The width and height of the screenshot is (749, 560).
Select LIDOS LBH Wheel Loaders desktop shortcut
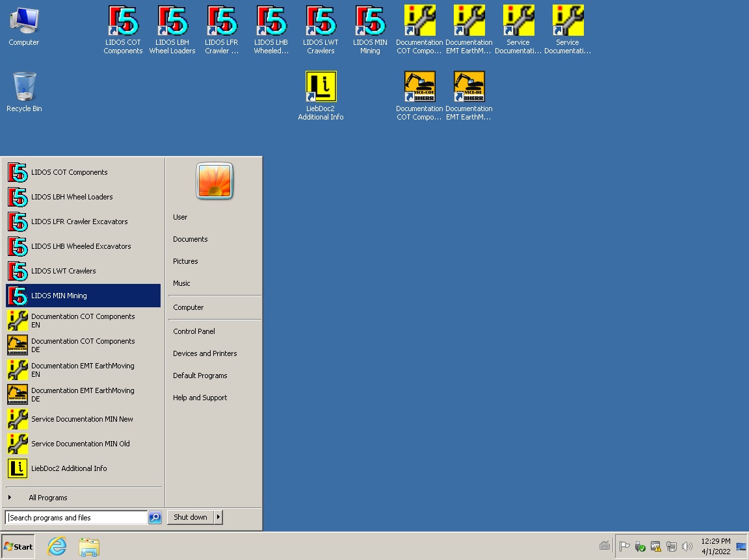click(x=172, y=30)
